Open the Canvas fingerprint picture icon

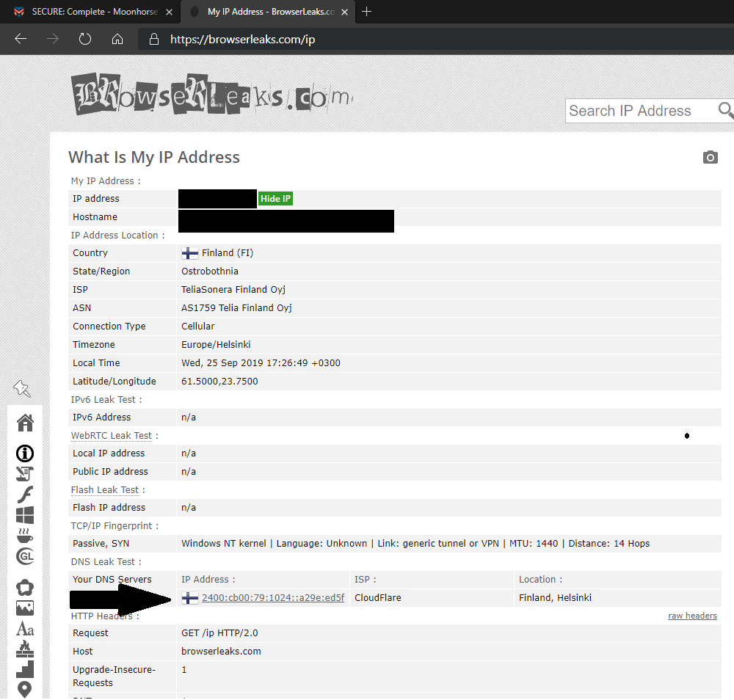point(25,608)
